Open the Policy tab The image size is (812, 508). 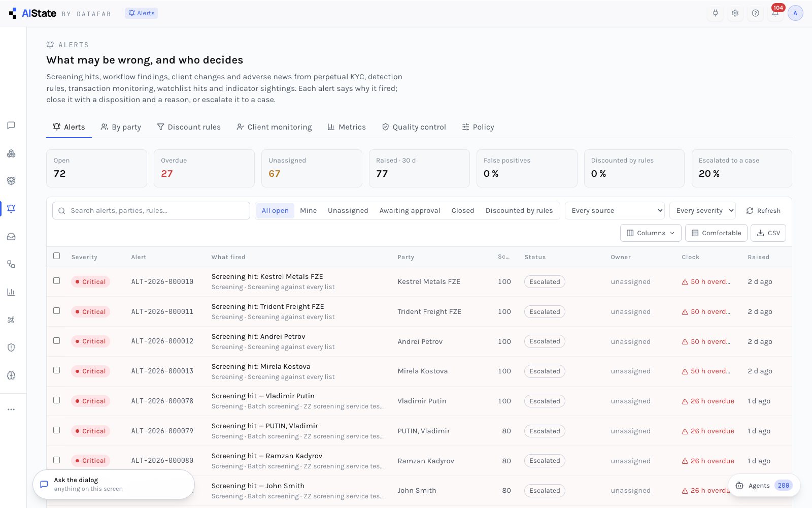click(x=478, y=127)
